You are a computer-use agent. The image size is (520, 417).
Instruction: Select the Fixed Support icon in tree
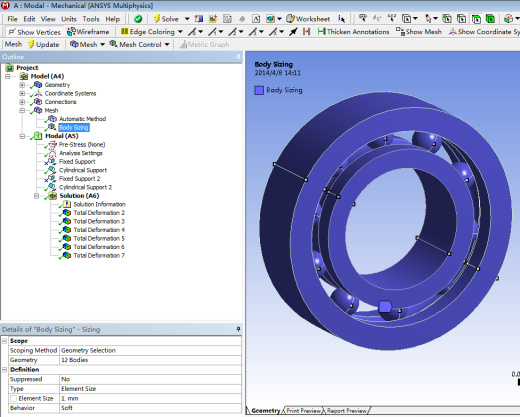click(x=51, y=161)
